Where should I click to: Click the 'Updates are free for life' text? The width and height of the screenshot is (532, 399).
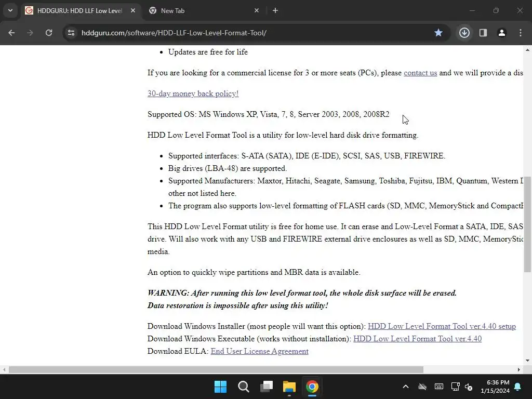point(208,52)
